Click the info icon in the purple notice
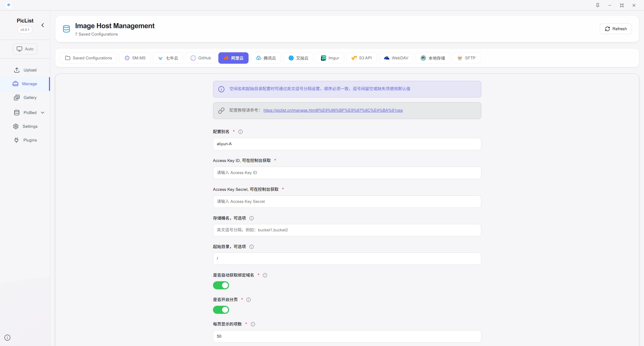The width and height of the screenshot is (644, 346). click(x=221, y=89)
